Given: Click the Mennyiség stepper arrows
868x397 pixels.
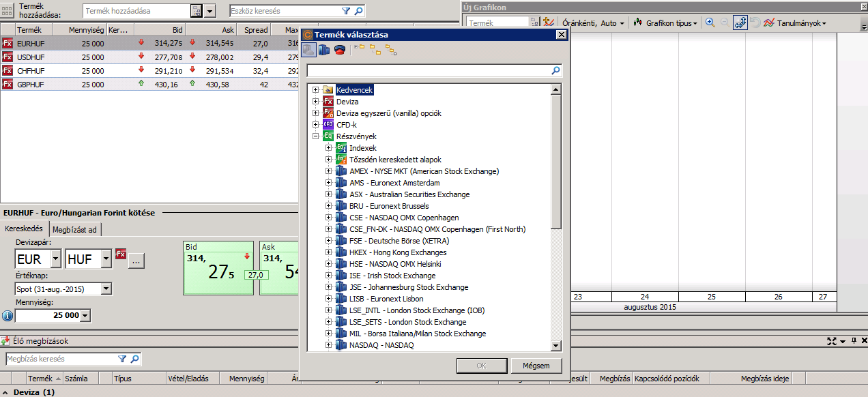Looking at the screenshot, I should point(85,315).
